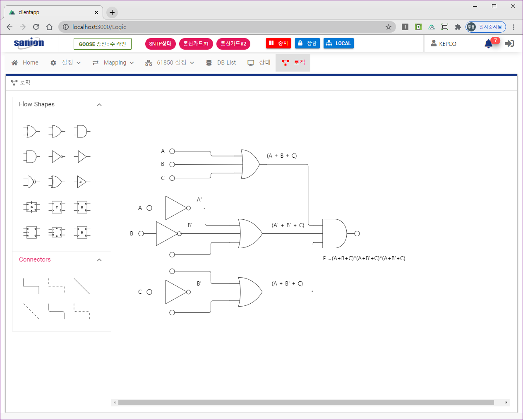Viewport: 523px width, 420px height.
Task: Select the dashed elbow connector
Action: pyautogui.click(x=57, y=286)
